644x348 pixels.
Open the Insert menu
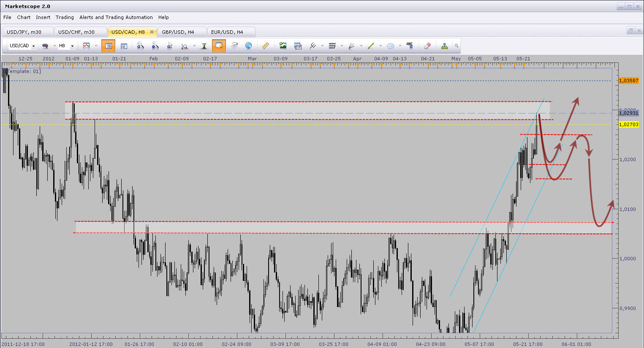(43, 17)
